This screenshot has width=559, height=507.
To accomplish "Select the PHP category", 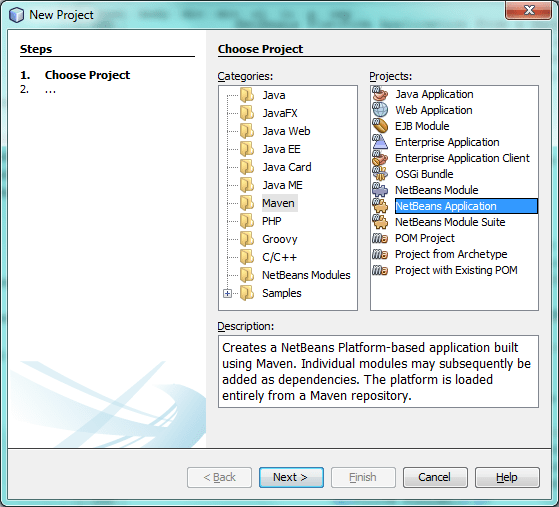I will point(272,221).
